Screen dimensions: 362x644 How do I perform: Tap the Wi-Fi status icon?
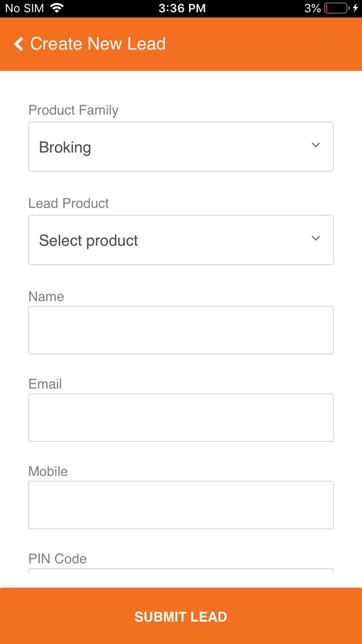click(x=56, y=8)
